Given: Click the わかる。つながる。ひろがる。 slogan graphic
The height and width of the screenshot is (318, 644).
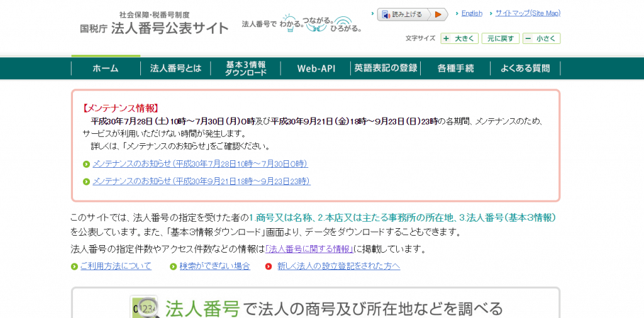Looking at the screenshot, I should click(x=302, y=23).
